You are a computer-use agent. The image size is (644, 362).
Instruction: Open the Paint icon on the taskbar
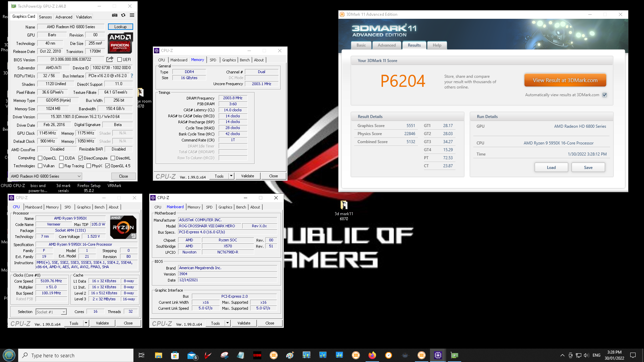pyautogui.click(x=290, y=355)
